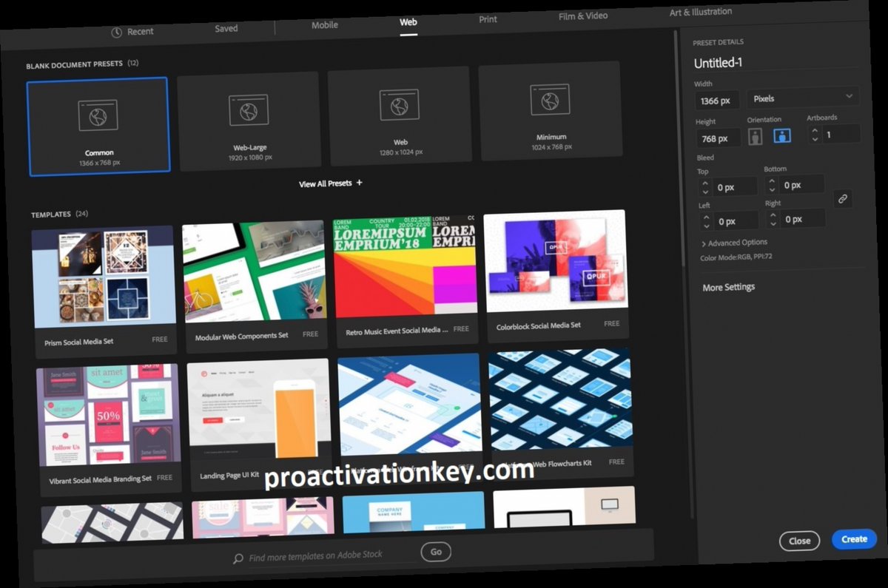Expand Advanced Options
Screen dimensions: 888x588
tap(734, 242)
